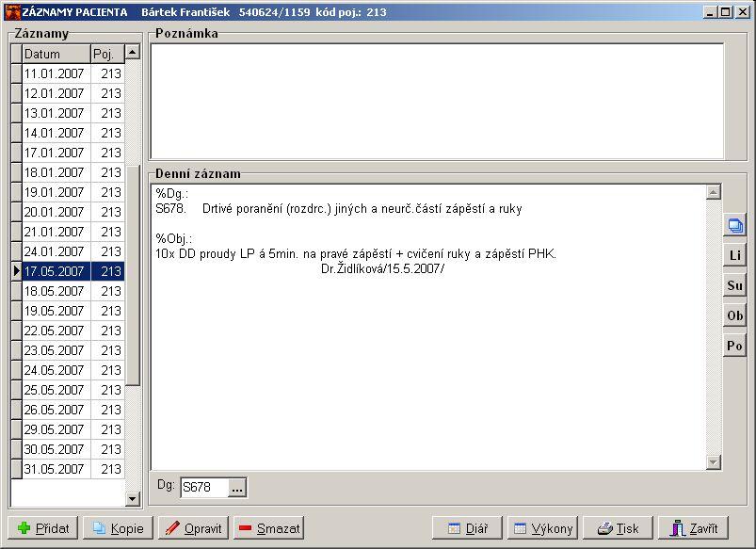
Task: Click the %Obj.: line in the daily record
Action: tap(173, 239)
